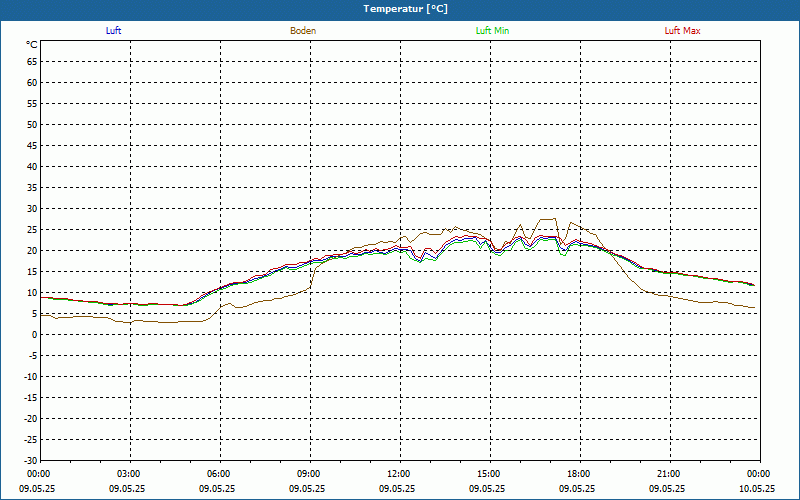Click the Luft Min legend label
Screen dimensions: 800x500
[492, 31]
